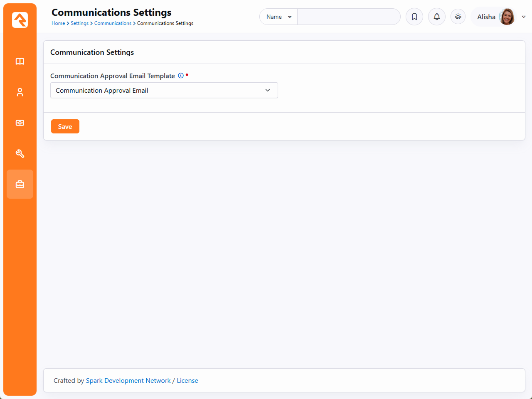Click the info icon beside Email Template label
This screenshot has width=532, height=399.
point(181,76)
